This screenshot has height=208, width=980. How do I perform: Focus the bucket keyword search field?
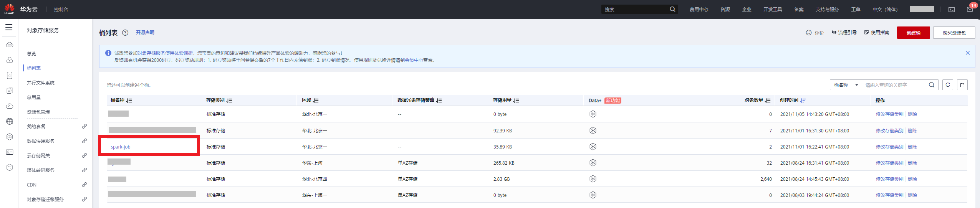click(895, 85)
